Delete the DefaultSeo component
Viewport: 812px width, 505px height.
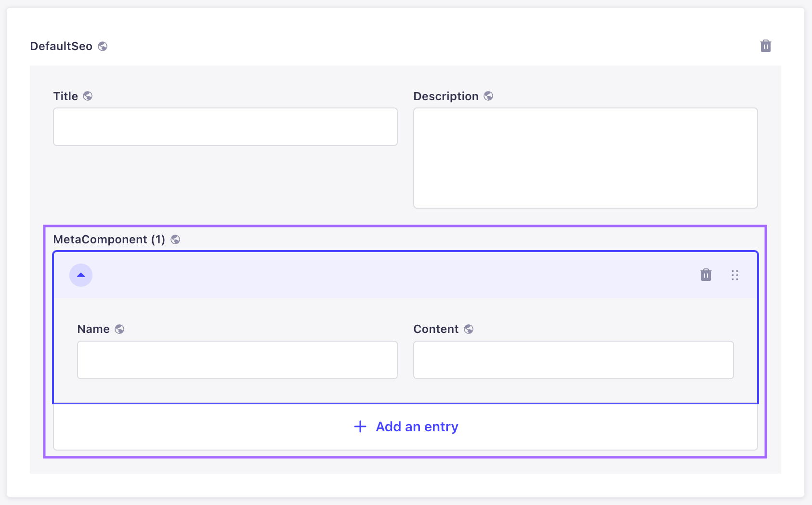pos(765,46)
